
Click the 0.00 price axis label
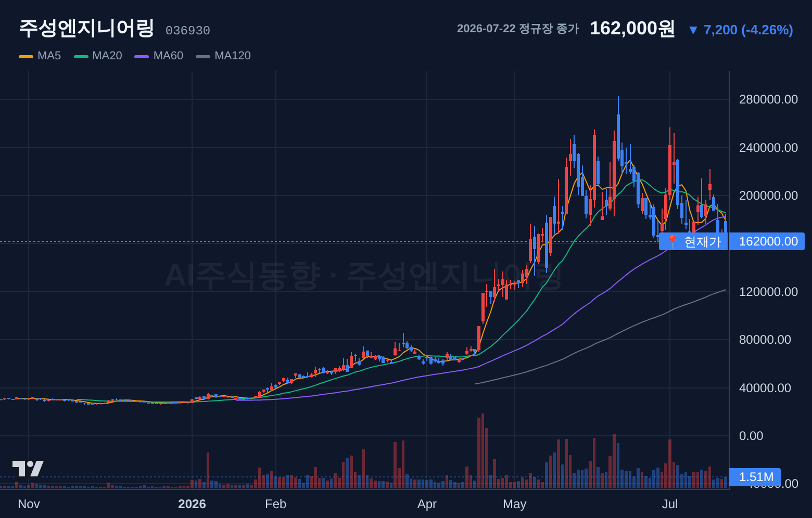[751, 436]
